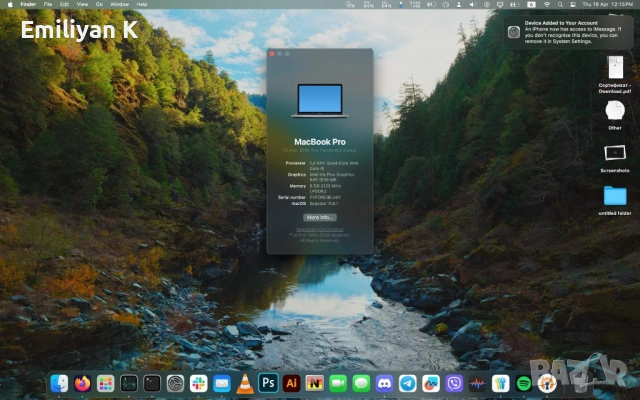Click the macOS version label
The image size is (640, 400).
299,203
